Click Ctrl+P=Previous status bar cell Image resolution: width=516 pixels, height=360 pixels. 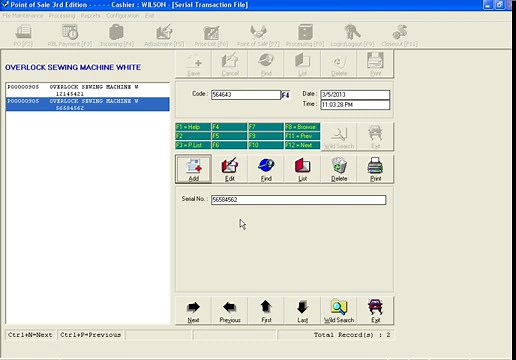(91, 335)
